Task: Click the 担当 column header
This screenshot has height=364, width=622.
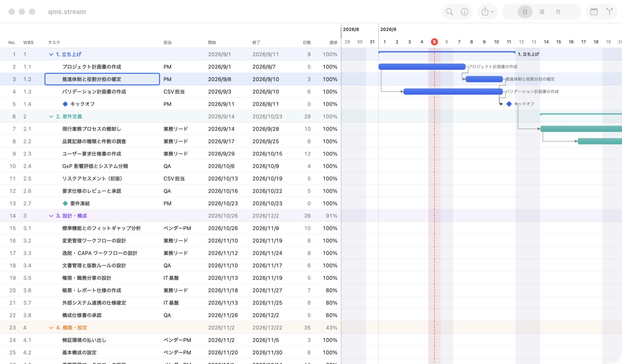Action: click(x=168, y=42)
